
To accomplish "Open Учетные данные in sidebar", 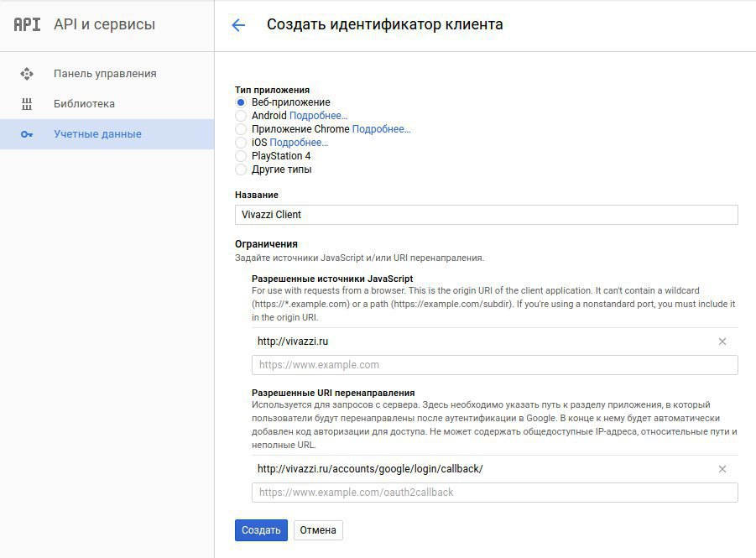I will point(107,134).
